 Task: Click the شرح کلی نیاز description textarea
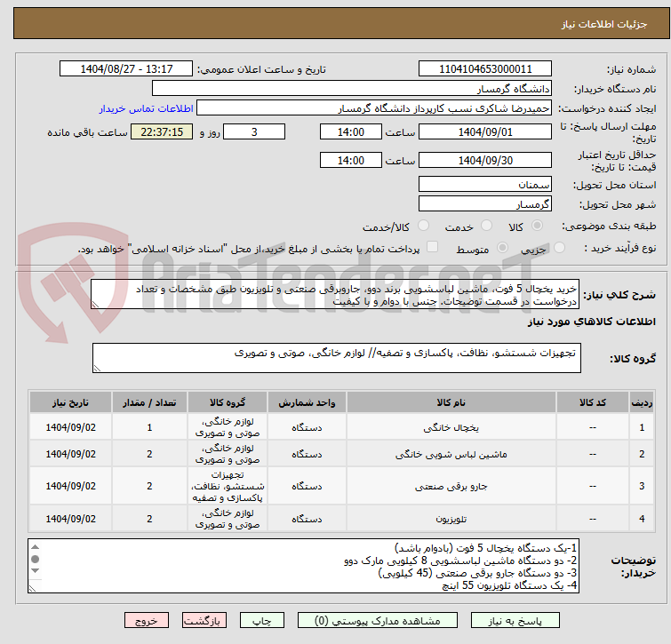[x=335, y=294]
